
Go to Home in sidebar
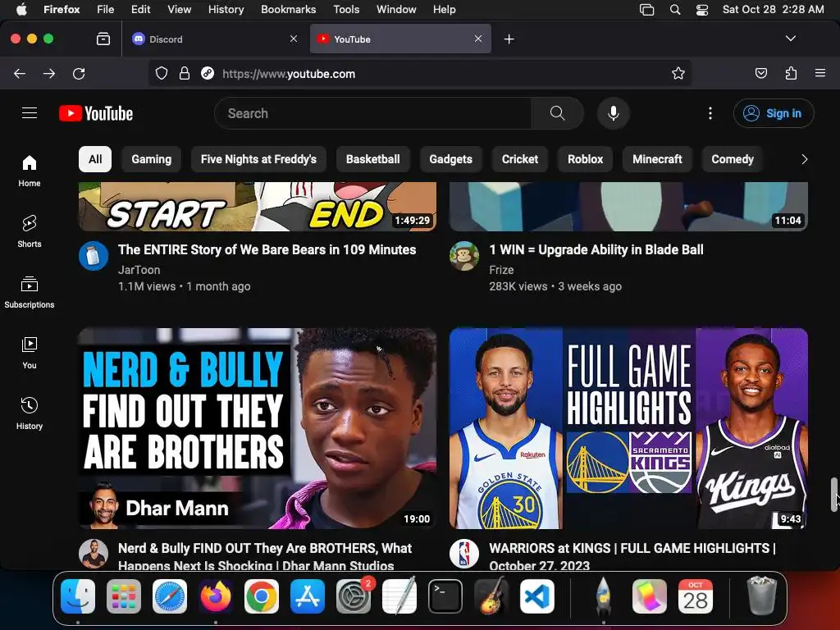point(30,171)
